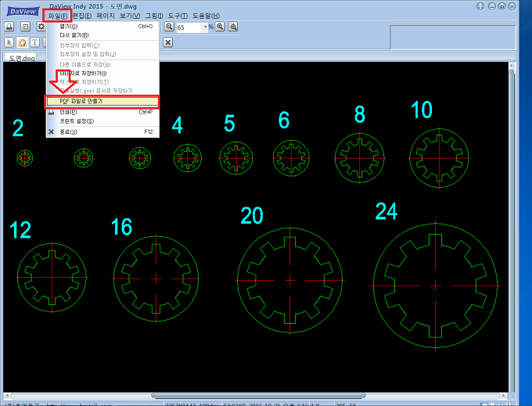
Task: Click the gear shape under label 8
Action: (x=360, y=158)
